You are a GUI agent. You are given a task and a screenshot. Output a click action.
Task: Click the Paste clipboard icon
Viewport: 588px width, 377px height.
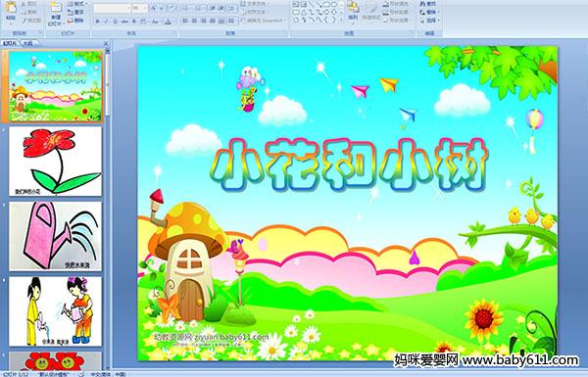tap(11, 8)
